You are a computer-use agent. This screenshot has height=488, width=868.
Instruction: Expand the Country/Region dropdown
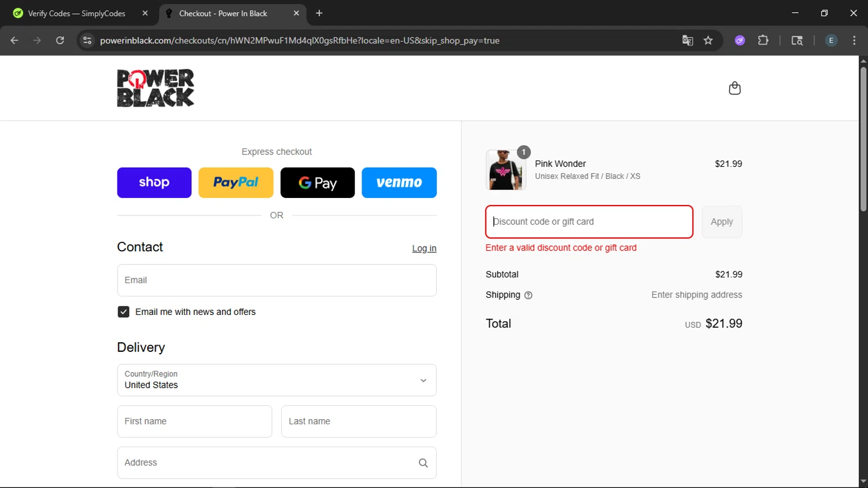(277, 380)
